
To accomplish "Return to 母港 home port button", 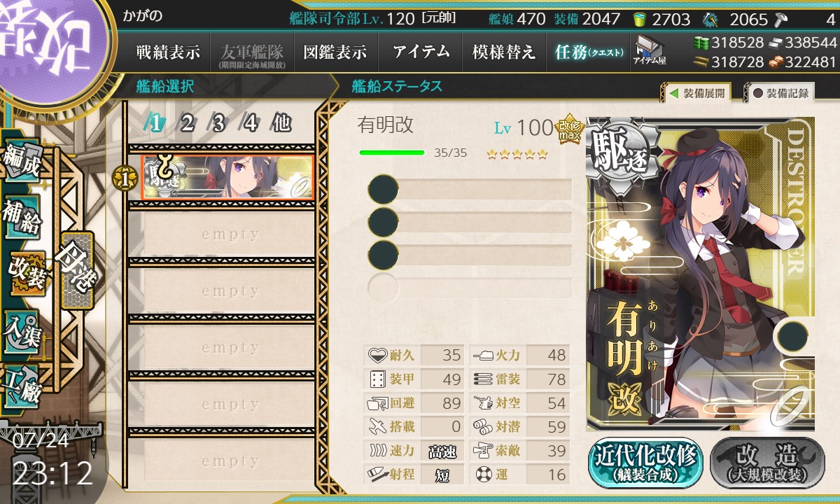I will [x=76, y=271].
